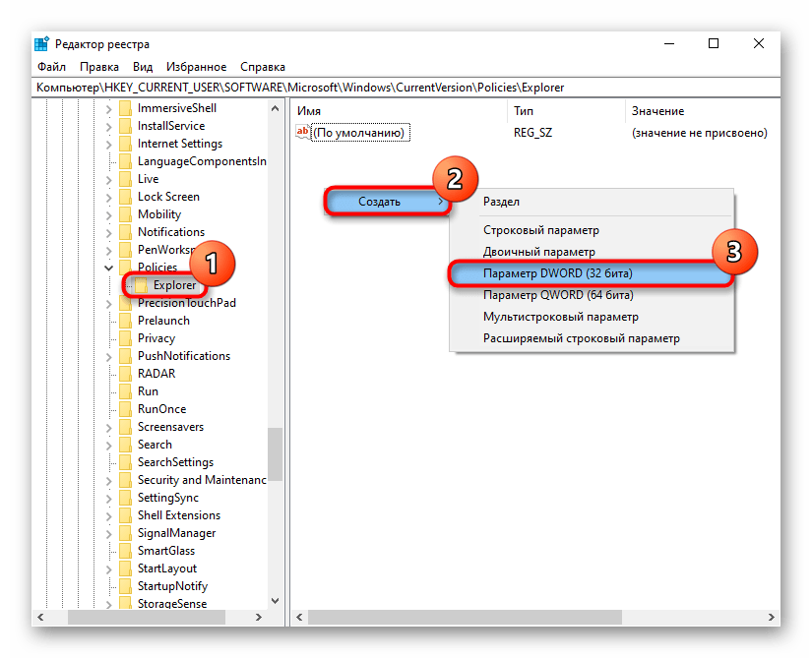Click the Значение column header
The width and height of the screenshot is (812, 658).
coord(657,111)
